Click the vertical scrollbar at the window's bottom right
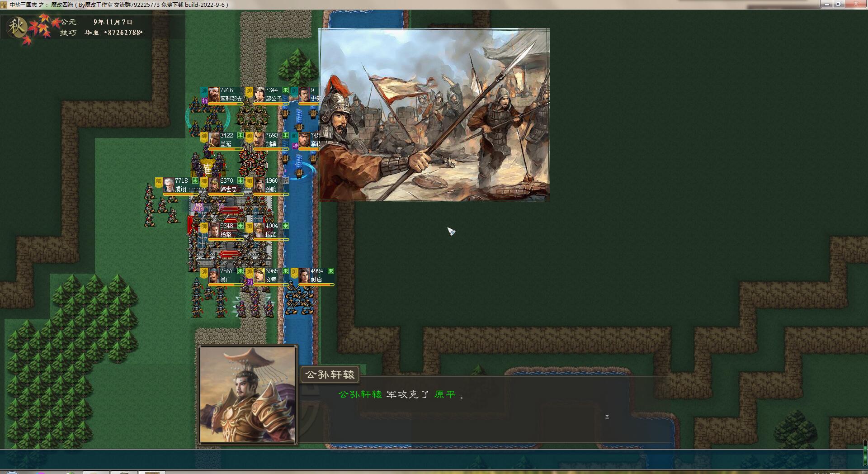868x474 pixels. [865, 453]
